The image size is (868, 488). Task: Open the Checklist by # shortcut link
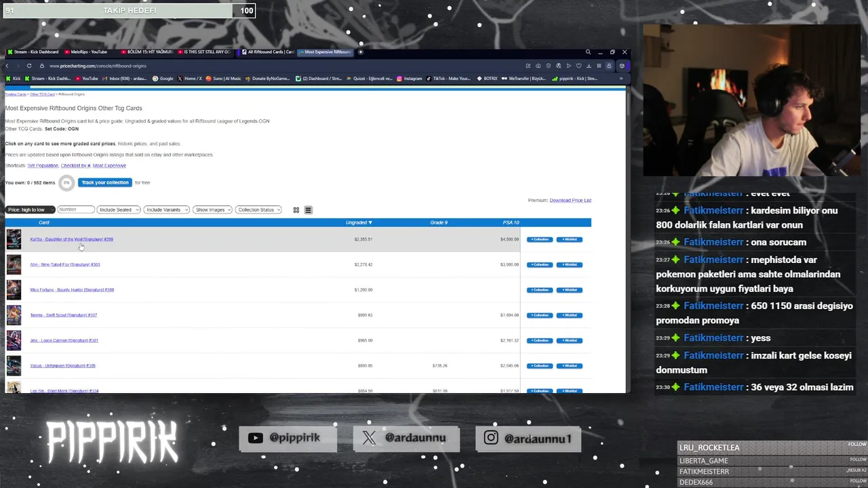[75, 165]
